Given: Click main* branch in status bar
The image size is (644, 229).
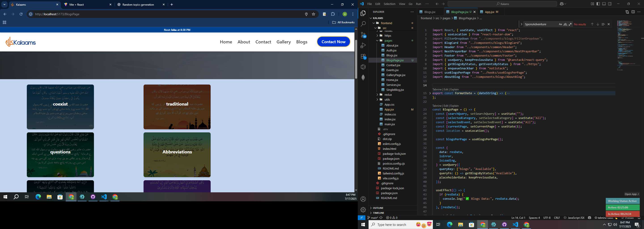Looking at the screenshot, I should coord(373,218).
